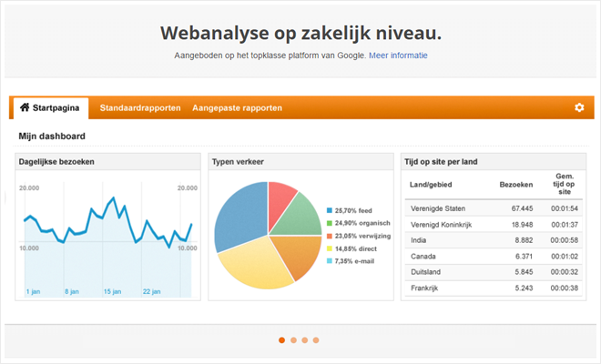Screen dimensions: 601x364
Task: Select the Startpagina tab
Action: coord(51,108)
